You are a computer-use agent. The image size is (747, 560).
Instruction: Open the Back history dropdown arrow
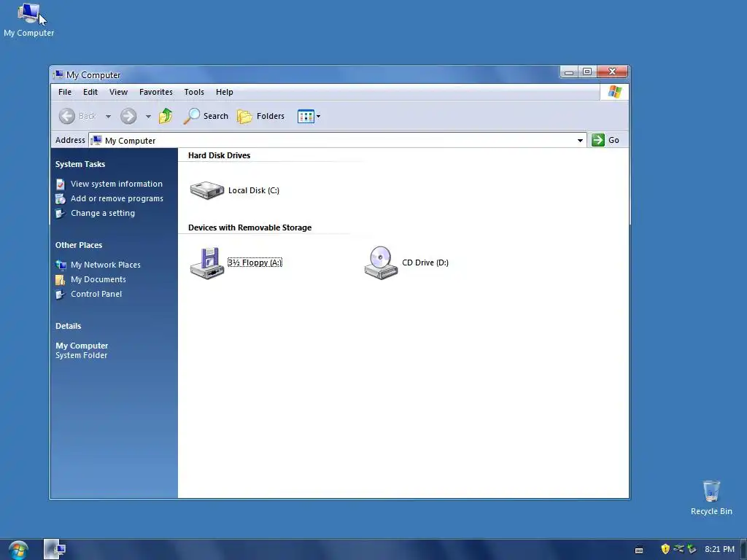coord(108,116)
